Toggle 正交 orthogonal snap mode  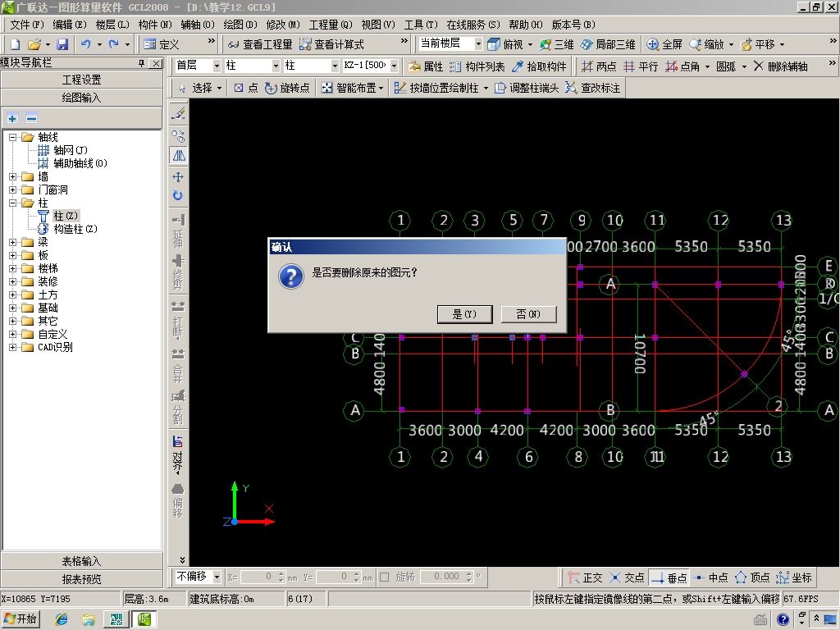click(x=585, y=577)
